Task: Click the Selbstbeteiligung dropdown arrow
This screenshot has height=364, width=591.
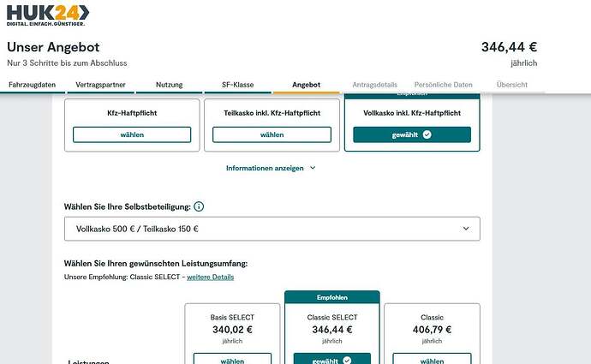Action: pos(466,229)
